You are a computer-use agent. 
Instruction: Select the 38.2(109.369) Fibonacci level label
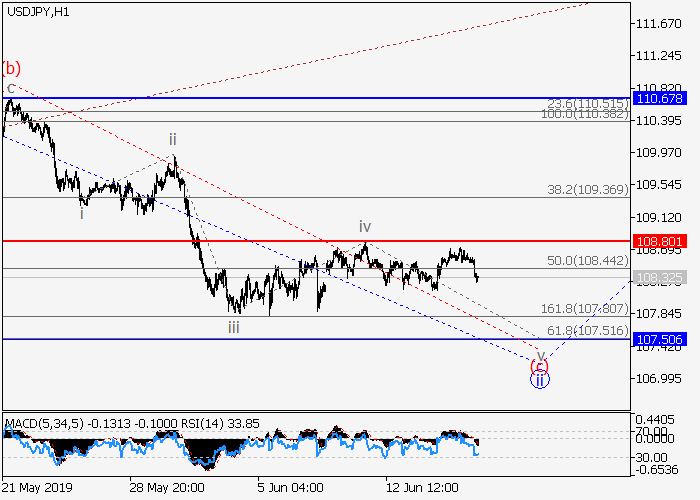point(585,188)
